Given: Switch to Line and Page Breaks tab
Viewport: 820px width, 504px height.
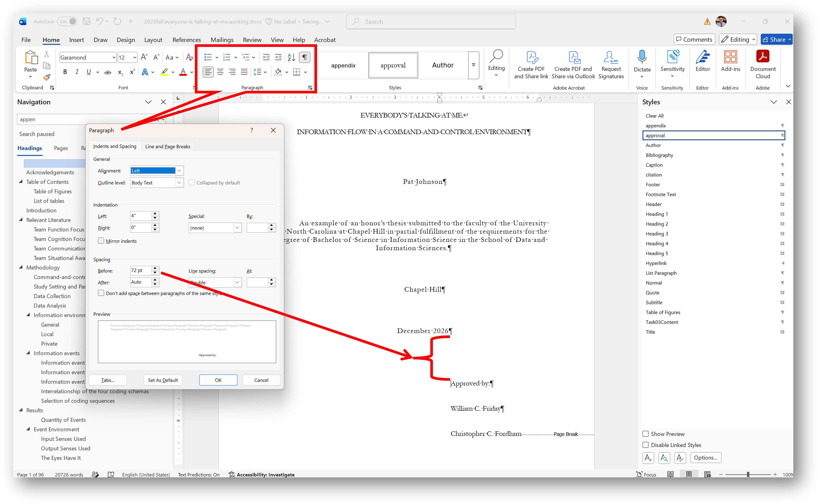Looking at the screenshot, I should coord(167,146).
